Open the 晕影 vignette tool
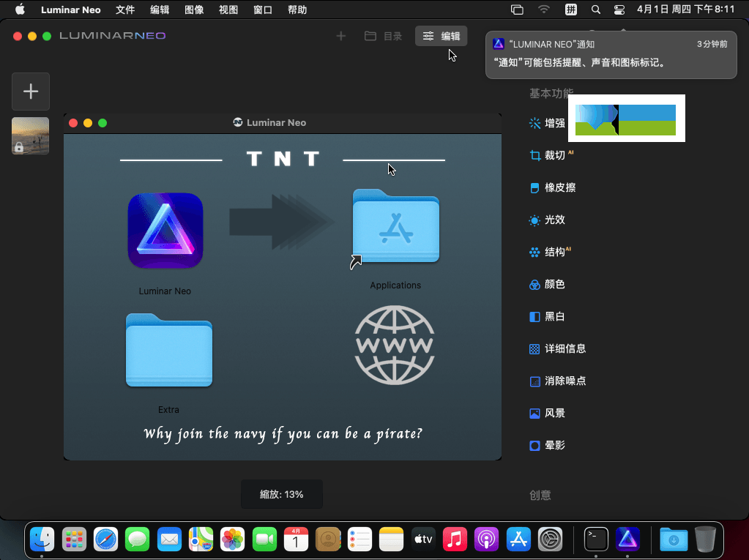 547,445
